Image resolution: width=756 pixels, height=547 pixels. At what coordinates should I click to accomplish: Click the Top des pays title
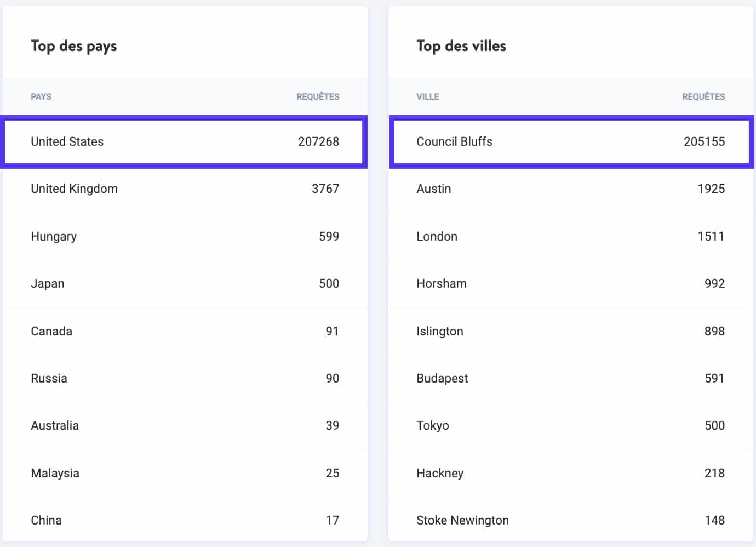(73, 46)
